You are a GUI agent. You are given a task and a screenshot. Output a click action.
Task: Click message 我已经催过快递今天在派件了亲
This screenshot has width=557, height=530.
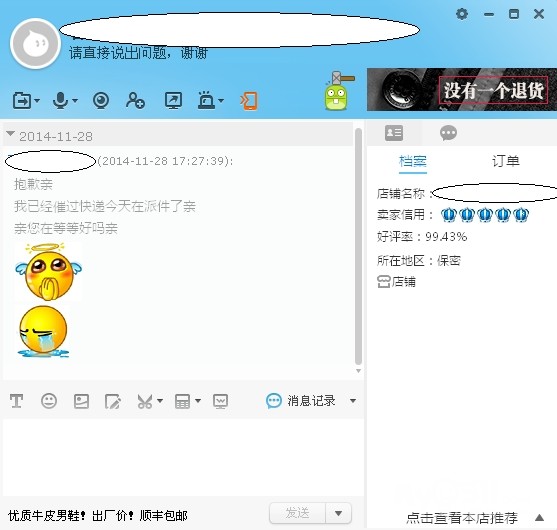(105, 206)
